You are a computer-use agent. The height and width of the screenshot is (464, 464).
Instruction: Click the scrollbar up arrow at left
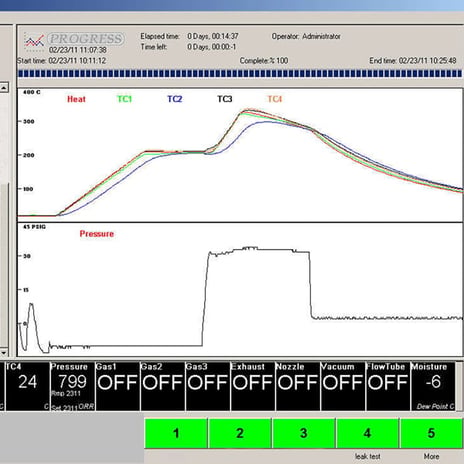4,88
